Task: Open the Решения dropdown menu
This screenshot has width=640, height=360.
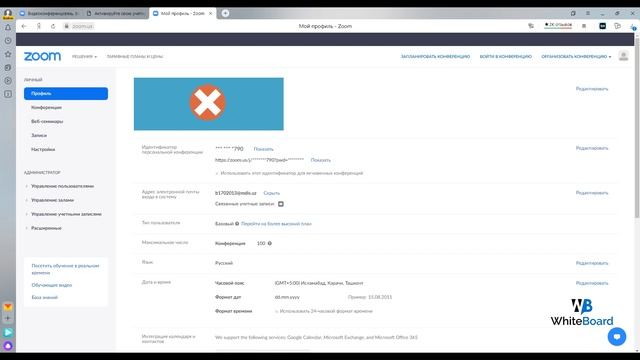Action: (x=84, y=57)
